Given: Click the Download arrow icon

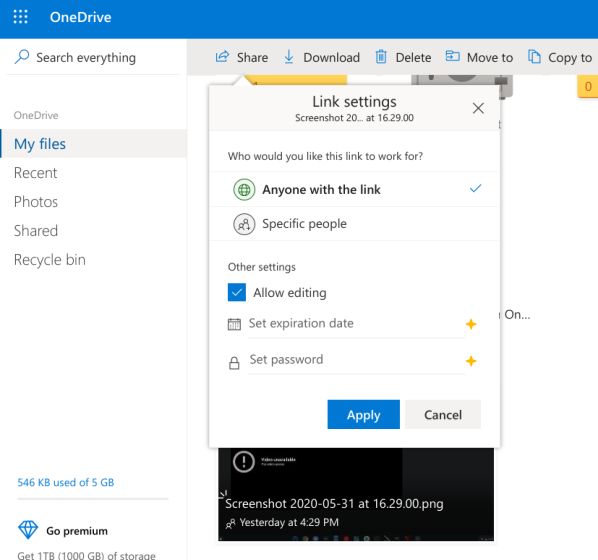Looking at the screenshot, I should click(x=289, y=57).
